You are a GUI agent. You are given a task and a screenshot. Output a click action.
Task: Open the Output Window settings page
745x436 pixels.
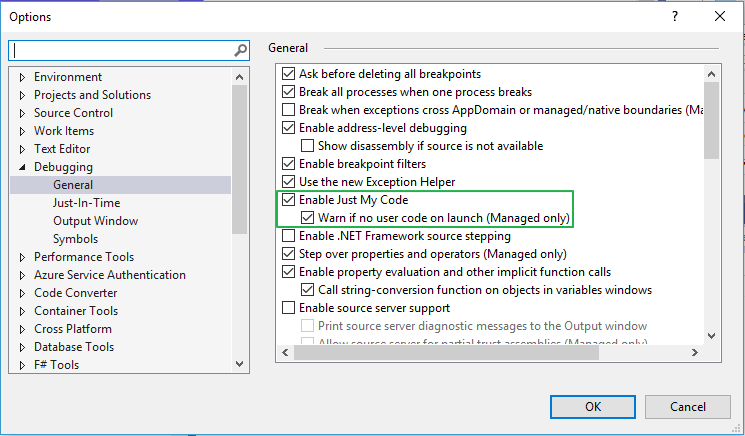(95, 221)
